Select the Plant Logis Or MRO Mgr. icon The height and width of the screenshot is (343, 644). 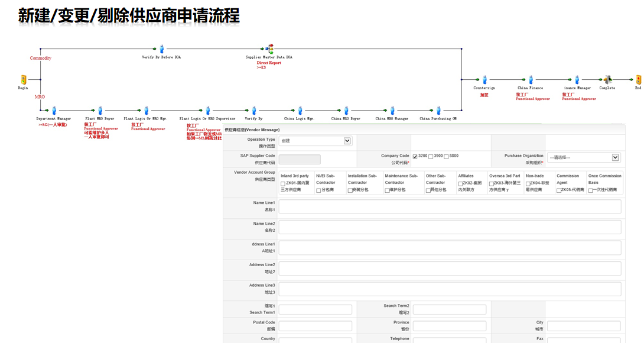pos(146,110)
